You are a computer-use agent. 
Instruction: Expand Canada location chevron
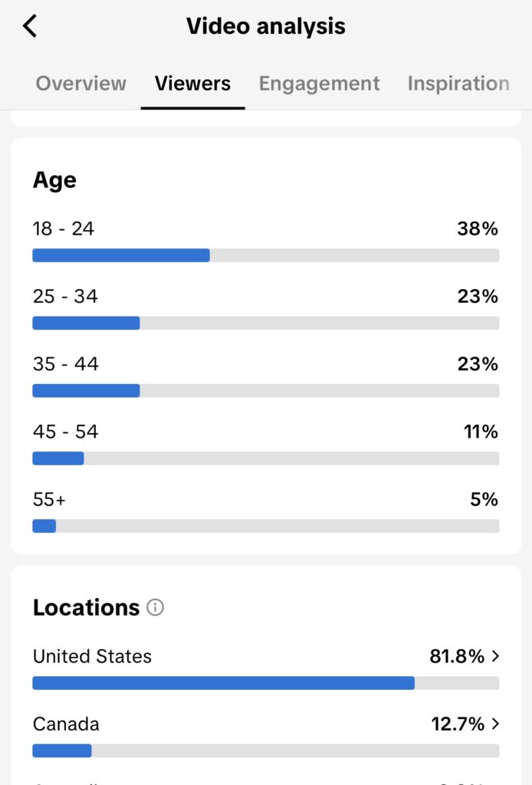click(x=495, y=724)
